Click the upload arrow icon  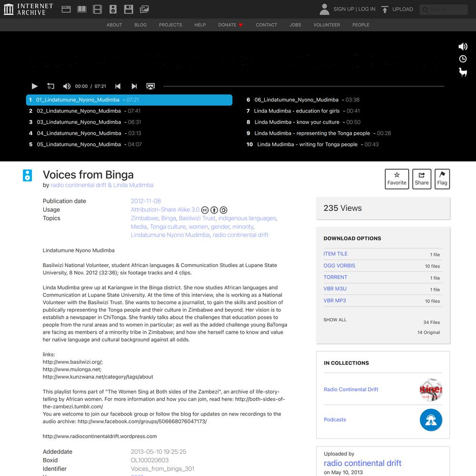[x=385, y=9]
